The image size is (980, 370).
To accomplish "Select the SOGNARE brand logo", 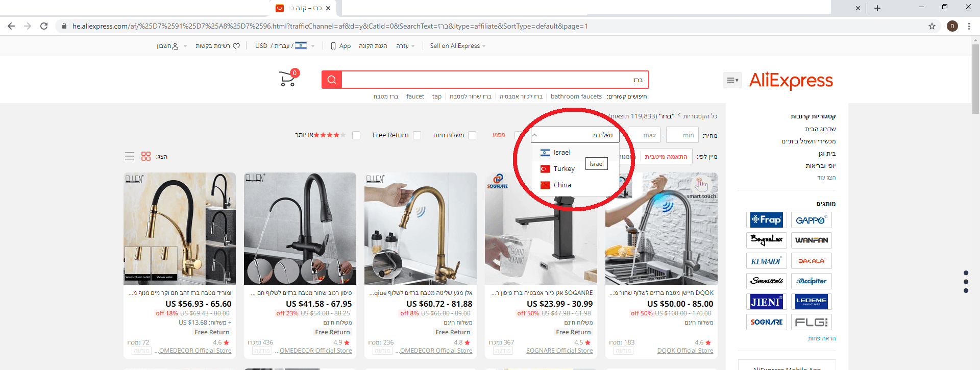I will pyautogui.click(x=767, y=322).
